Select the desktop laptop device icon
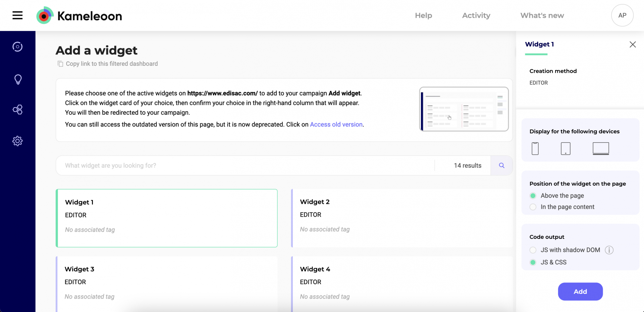The image size is (644, 312). pyautogui.click(x=600, y=148)
